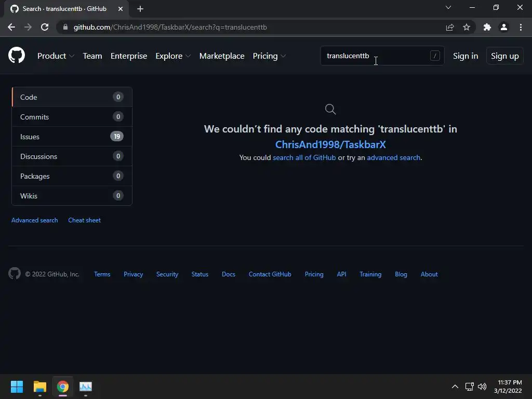Open the Privacy footer link
Screen dimensions: 532x399
pyautogui.click(x=134, y=274)
